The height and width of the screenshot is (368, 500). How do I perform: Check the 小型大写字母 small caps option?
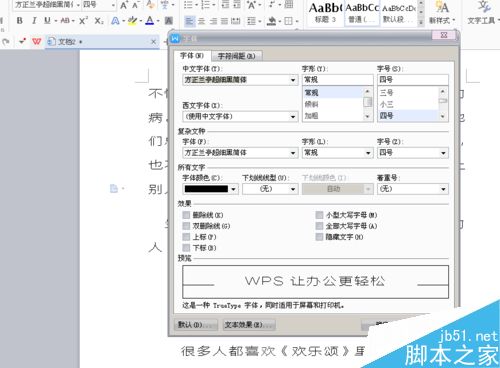pyautogui.click(x=319, y=215)
